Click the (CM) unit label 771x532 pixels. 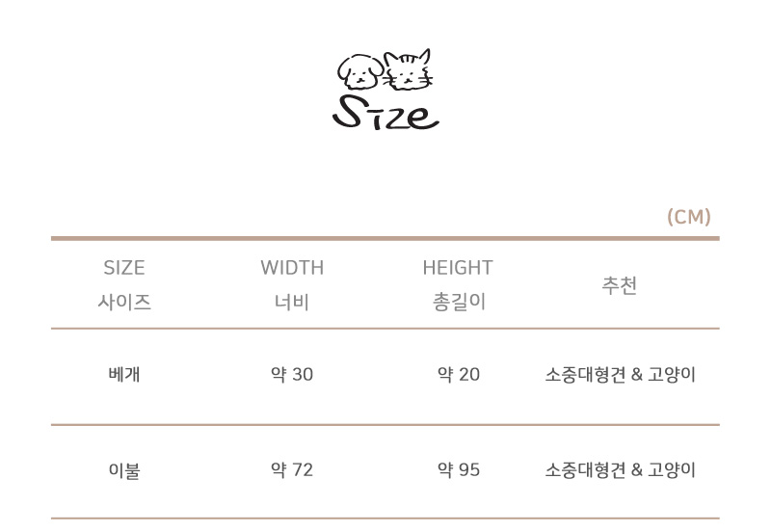(688, 217)
